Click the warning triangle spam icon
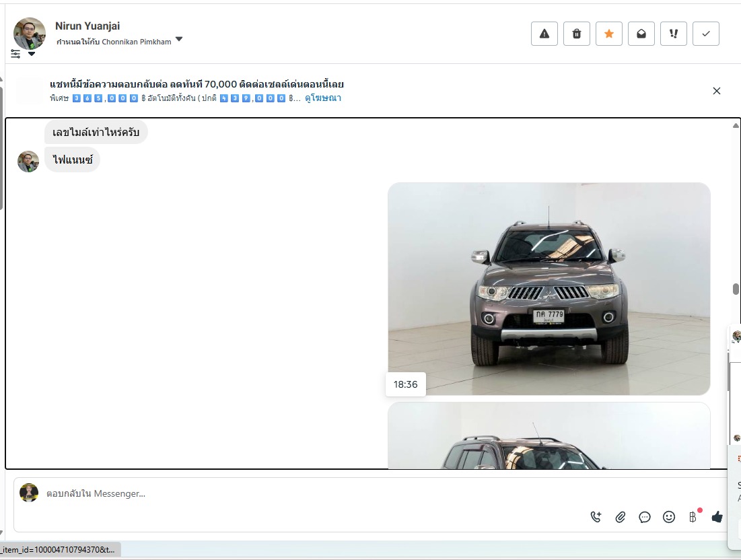Viewport: 741px width, 560px height. pyautogui.click(x=544, y=34)
